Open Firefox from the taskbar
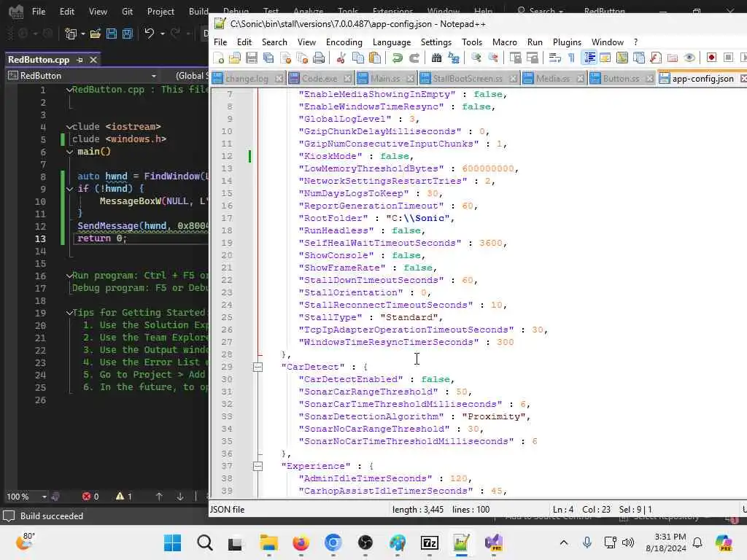Image resolution: width=747 pixels, height=560 pixels. point(301,542)
